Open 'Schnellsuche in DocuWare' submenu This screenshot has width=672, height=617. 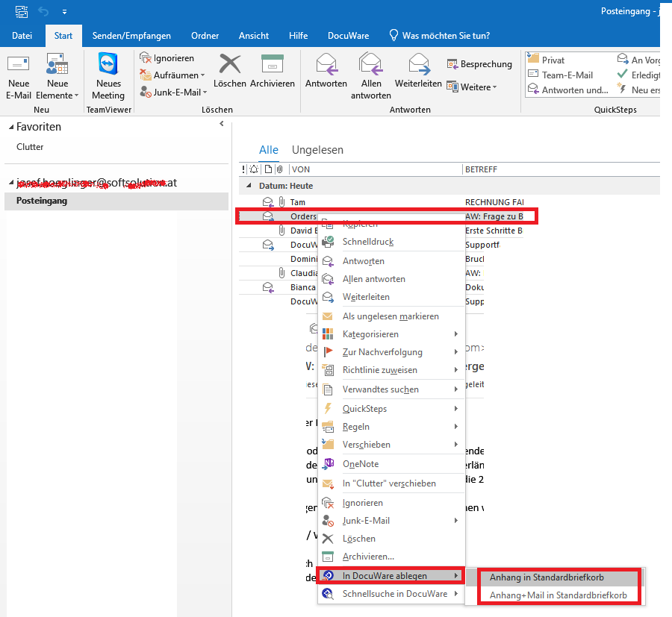click(x=391, y=595)
